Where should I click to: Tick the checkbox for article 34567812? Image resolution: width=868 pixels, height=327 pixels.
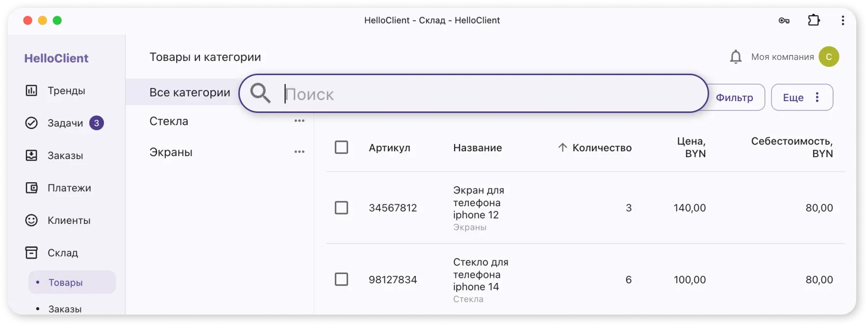click(342, 208)
